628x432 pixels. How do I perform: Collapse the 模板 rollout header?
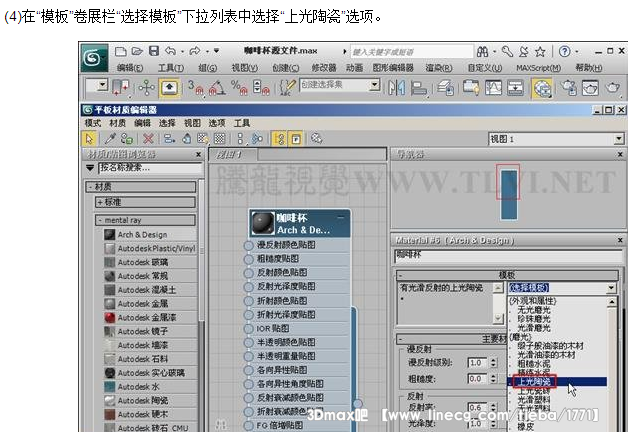tap(507, 275)
